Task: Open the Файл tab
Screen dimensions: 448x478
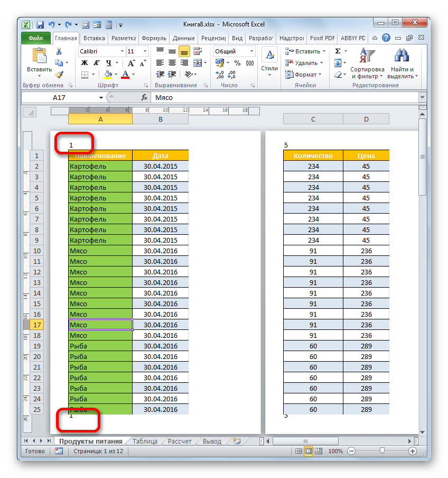Action: pyautogui.click(x=36, y=38)
